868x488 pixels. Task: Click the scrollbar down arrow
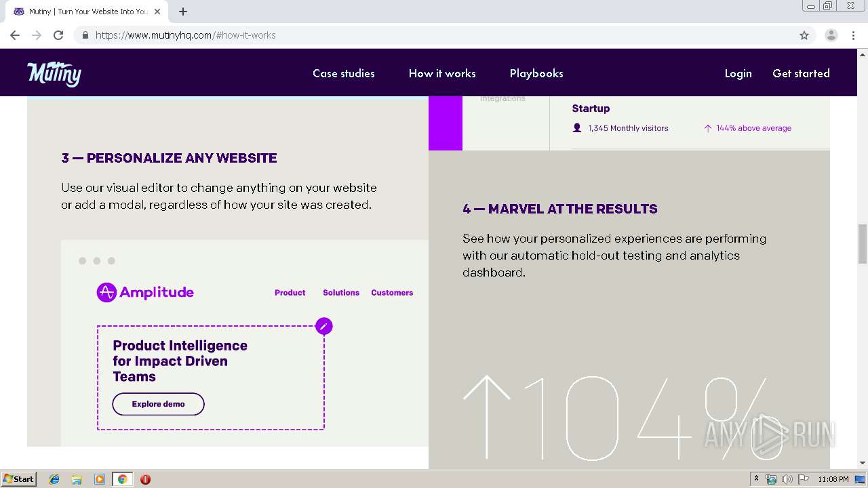[863, 464]
